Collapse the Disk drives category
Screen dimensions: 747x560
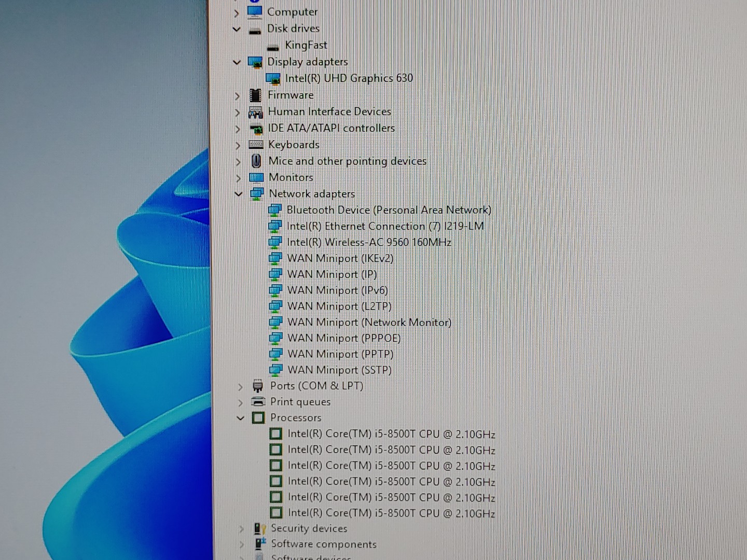[x=237, y=29]
